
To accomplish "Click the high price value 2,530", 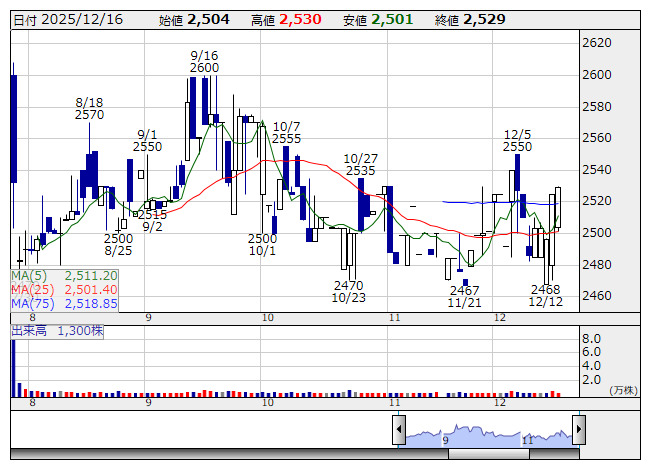I will click(300, 20).
